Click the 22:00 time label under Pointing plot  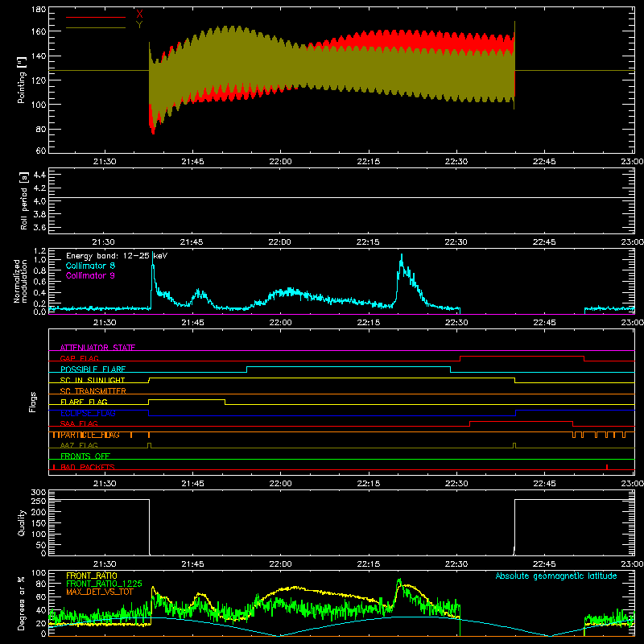[280, 162]
